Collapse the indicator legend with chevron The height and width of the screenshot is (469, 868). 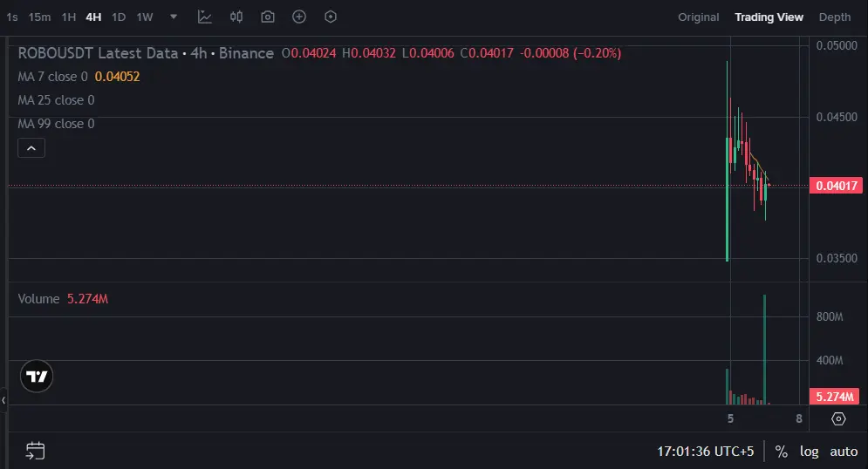pyautogui.click(x=31, y=148)
